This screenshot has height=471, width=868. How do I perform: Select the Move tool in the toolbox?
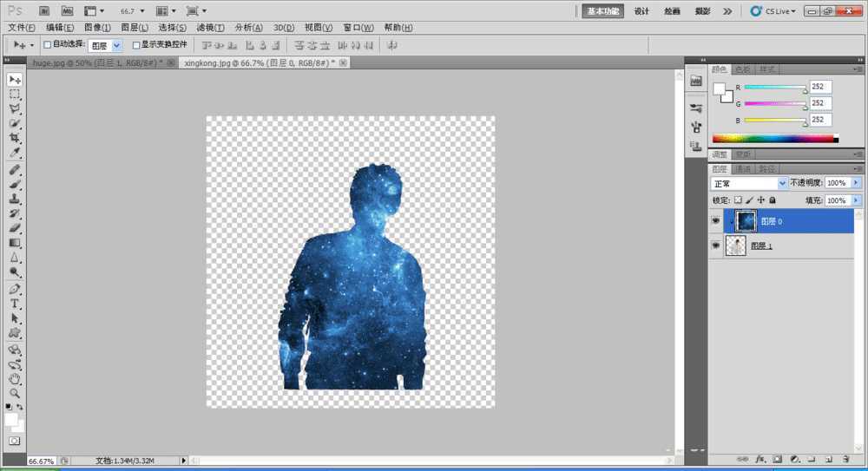(x=15, y=80)
